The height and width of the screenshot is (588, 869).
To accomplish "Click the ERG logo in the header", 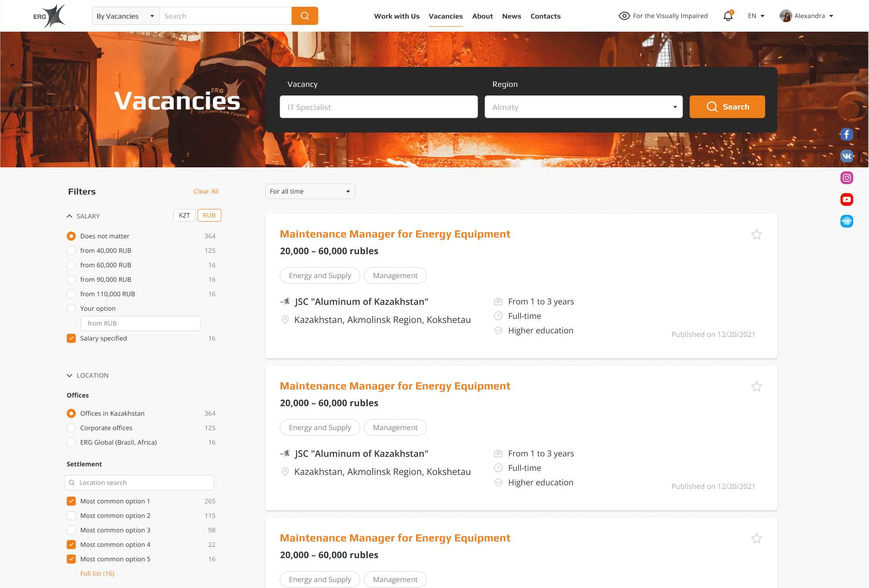I will [49, 16].
